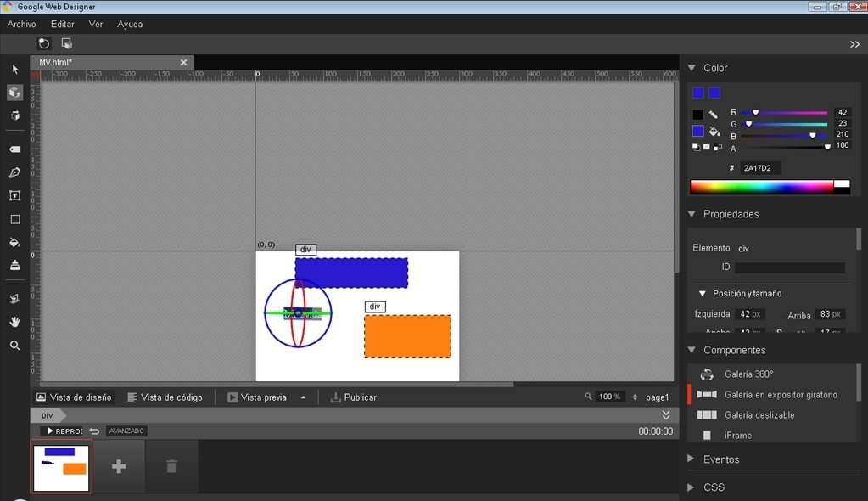Image resolution: width=868 pixels, height=501 pixels.
Task: Expand top toolbar overflow double arrow
Action: tap(854, 44)
